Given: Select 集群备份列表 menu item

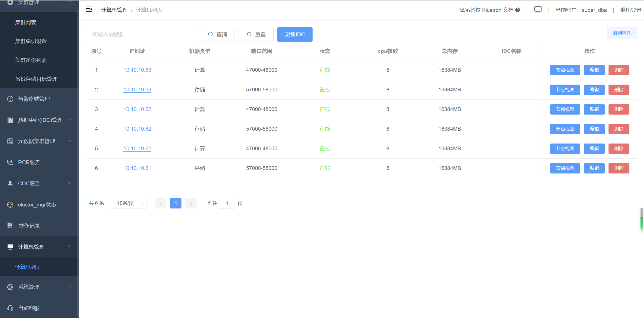Looking at the screenshot, I should coord(31,60).
